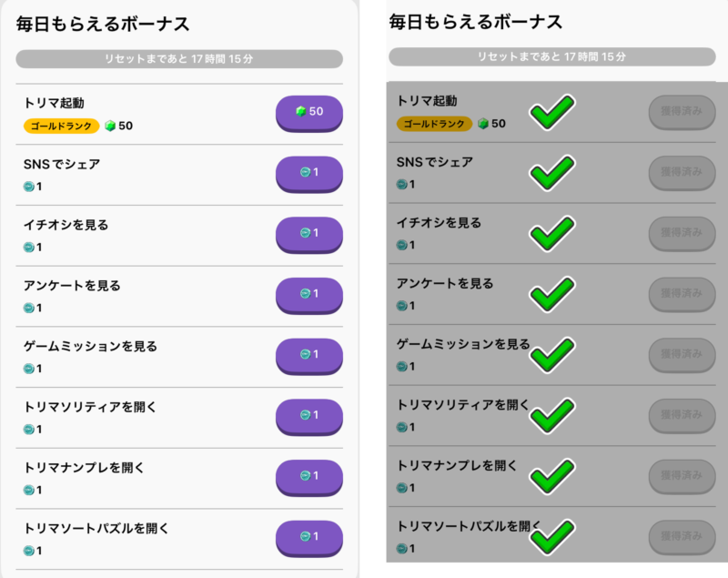Click the green checkmark on completed アンケートを見る row
728x578 pixels.
(x=552, y=294)
